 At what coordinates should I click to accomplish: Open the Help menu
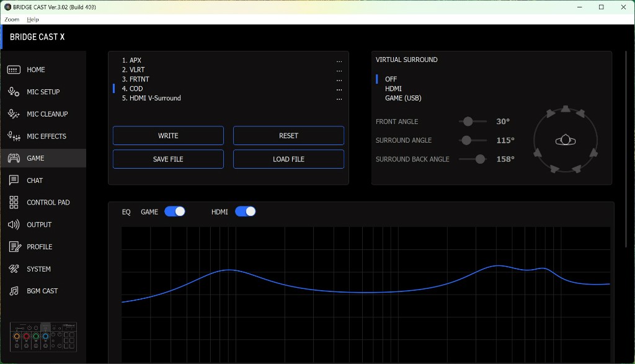point(32,20)
